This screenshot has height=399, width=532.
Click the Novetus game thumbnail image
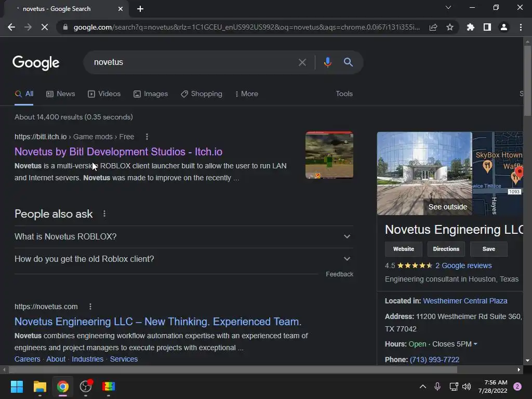pos(329,155)
